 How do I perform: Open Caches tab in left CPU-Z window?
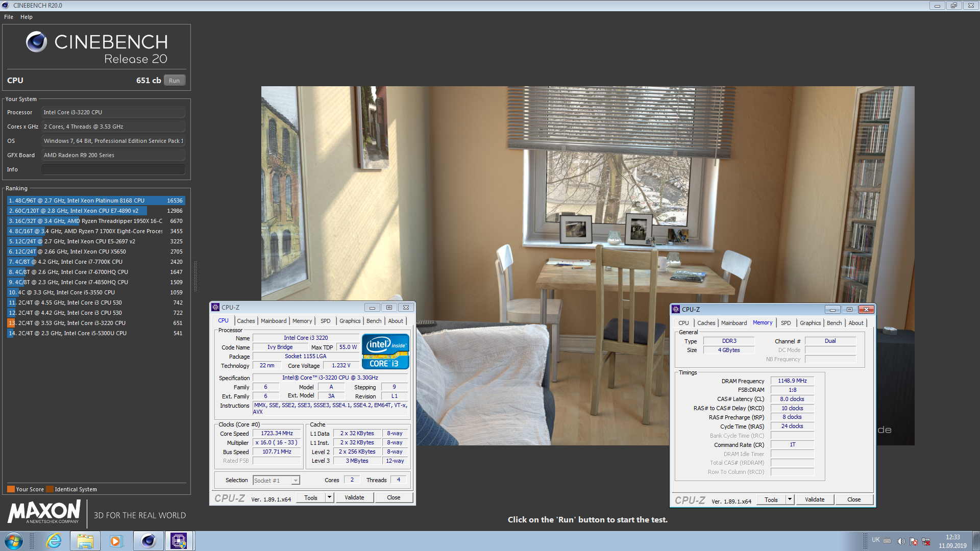[x=246, y=321]
